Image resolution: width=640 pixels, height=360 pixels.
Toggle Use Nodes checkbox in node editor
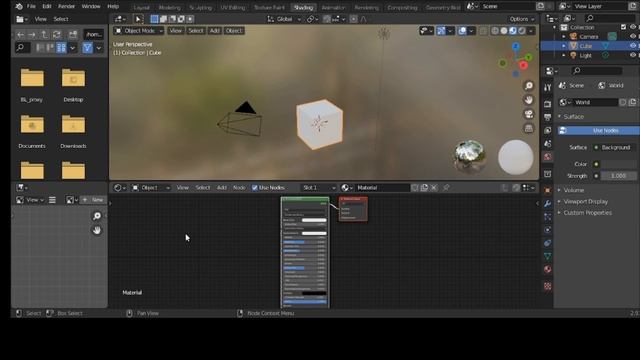point(255,188)
